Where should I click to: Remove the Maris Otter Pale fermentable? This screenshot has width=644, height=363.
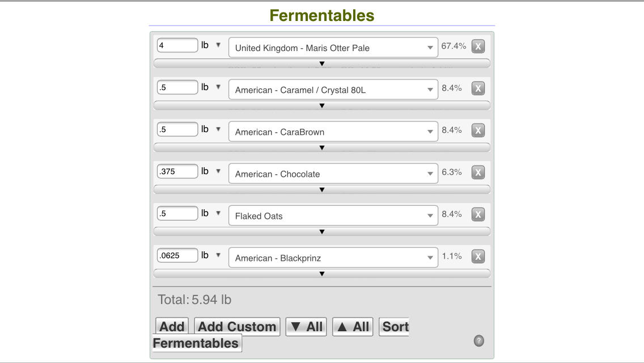[478, 47]
